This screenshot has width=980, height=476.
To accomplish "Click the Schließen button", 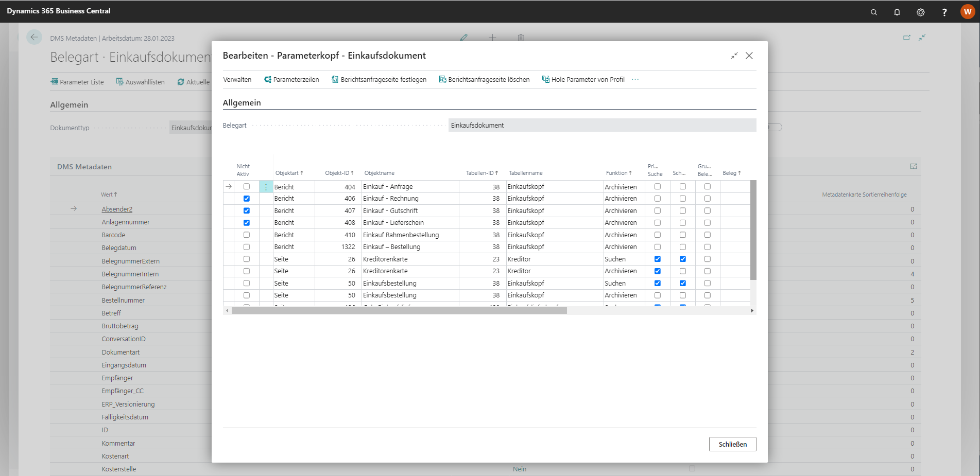I will [x=732, y=444].
